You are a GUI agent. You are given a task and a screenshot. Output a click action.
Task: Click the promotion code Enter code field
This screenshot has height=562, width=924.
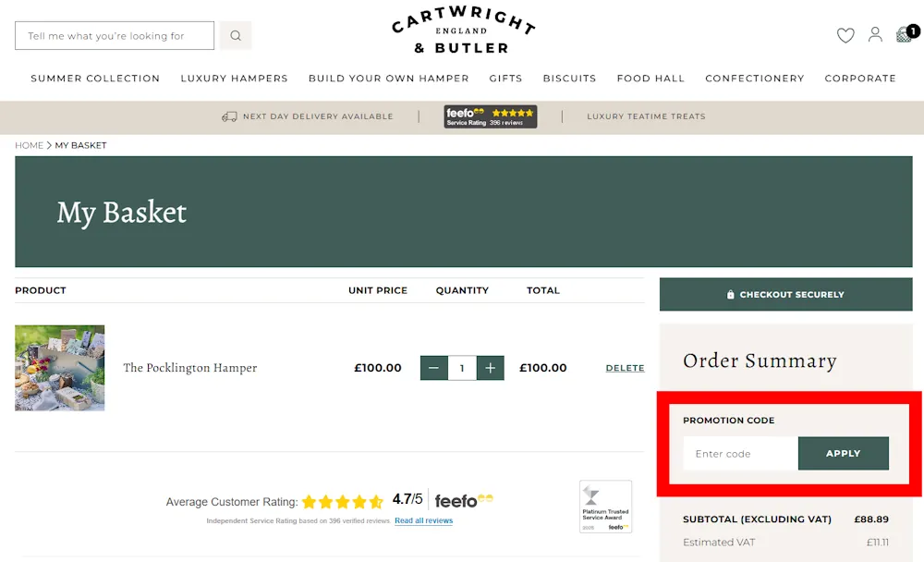(741, 454)
